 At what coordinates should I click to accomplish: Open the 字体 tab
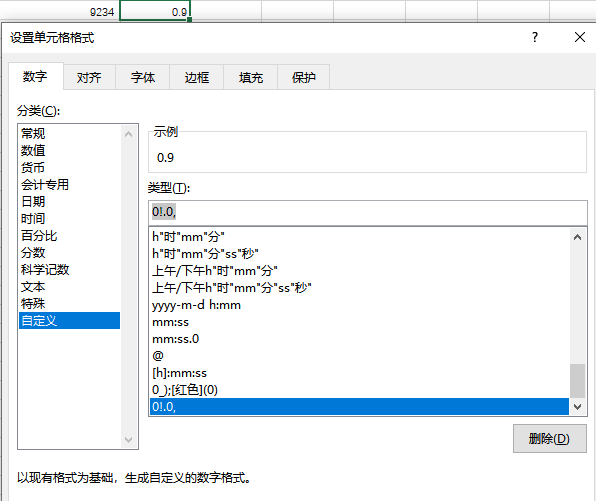(143, 78)
